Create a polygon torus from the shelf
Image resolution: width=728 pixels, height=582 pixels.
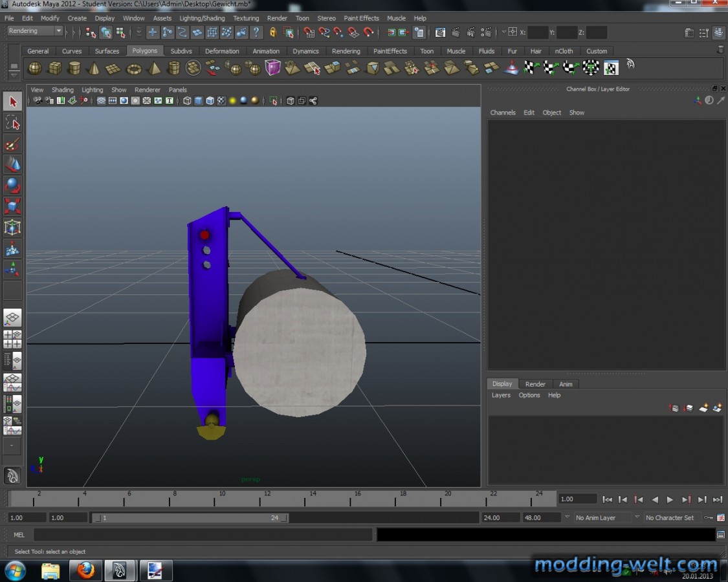tap(134, 69)
